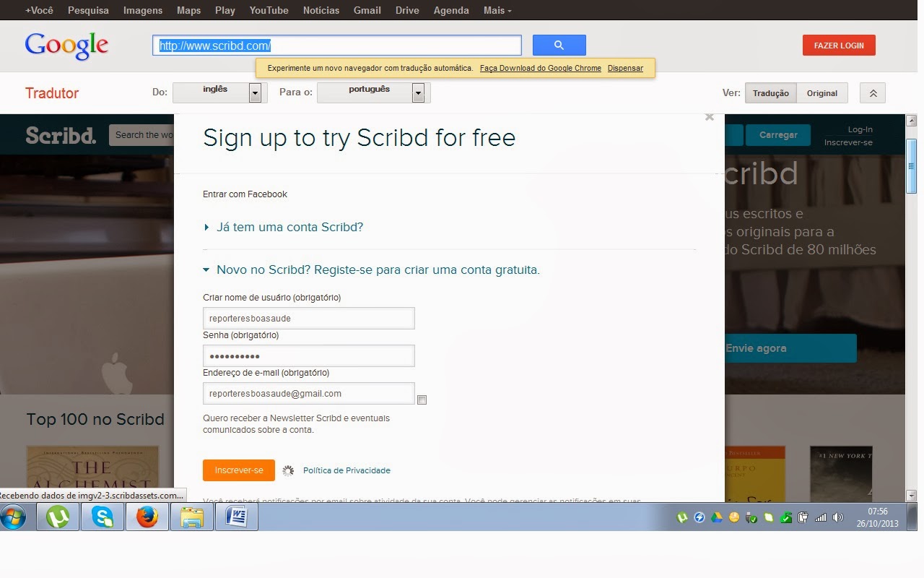Click the Envie agora button
Image resolution: width=924 pixels, height=578 pixels.
790,348
